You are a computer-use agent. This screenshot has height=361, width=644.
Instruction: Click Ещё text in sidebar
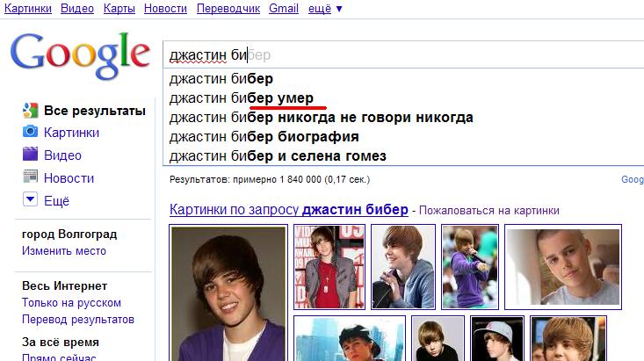tap(57, 201)
